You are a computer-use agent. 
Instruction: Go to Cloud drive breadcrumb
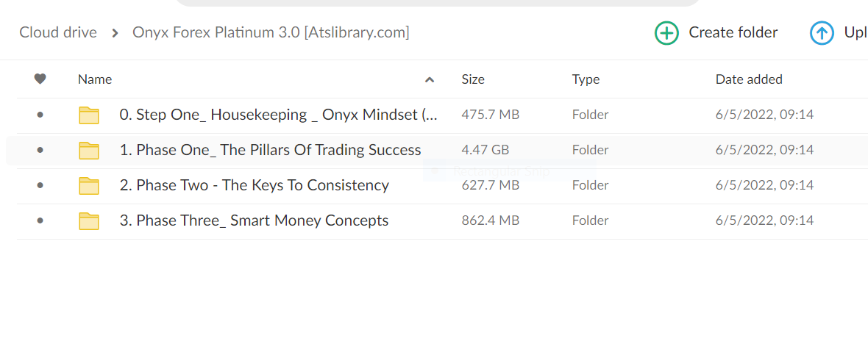pos(58,32)
